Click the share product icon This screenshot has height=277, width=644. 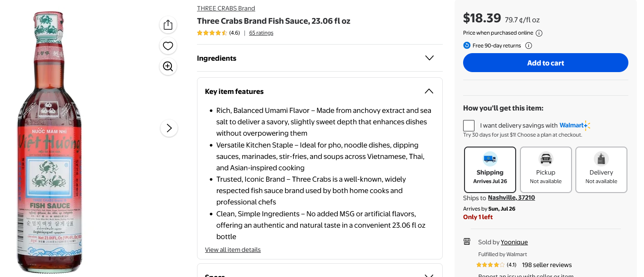[x=168, y=25]
